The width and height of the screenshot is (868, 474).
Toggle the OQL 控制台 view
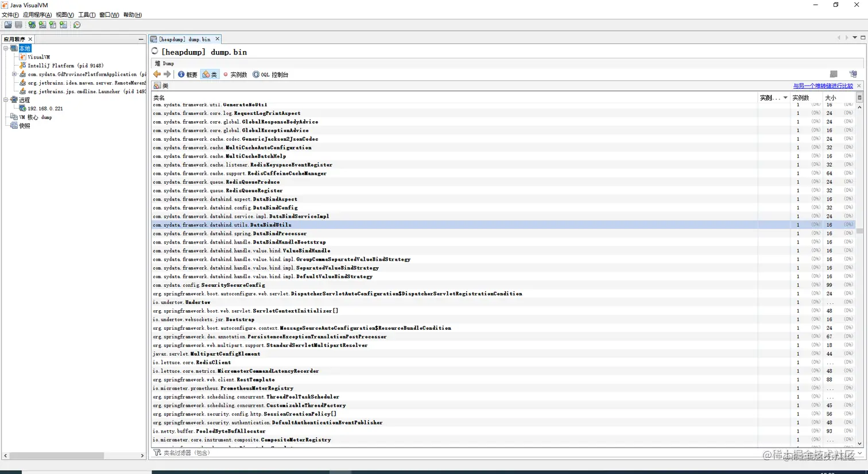(x=270, y=74)
